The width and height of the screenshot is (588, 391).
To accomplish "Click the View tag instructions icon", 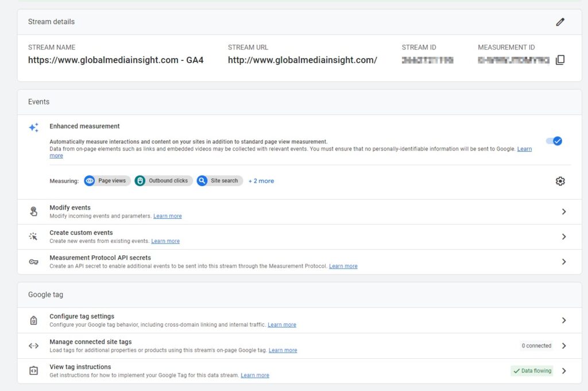I will [34, 370].
